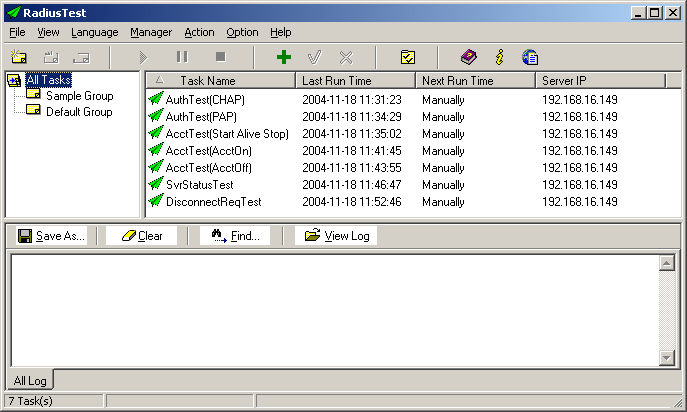Minimize the RadiusTest window
687x412 pixels.
tap(638, 12)
